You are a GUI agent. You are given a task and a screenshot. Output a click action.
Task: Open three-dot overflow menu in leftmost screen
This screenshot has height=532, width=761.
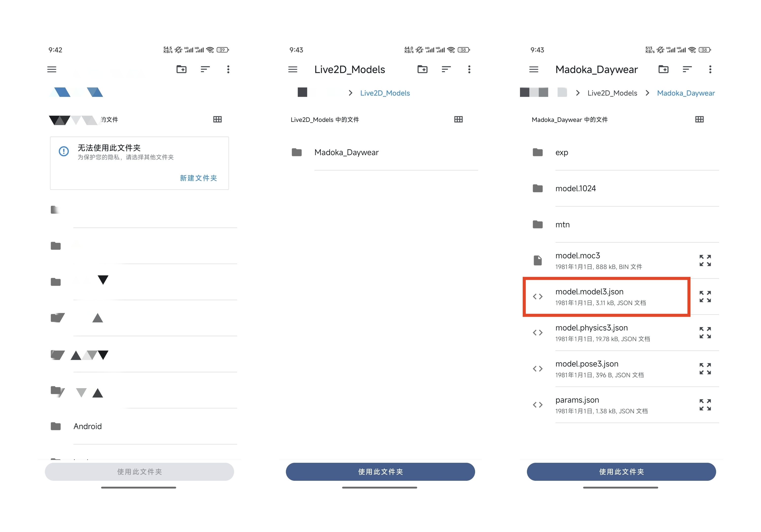(x=228, y=69)
